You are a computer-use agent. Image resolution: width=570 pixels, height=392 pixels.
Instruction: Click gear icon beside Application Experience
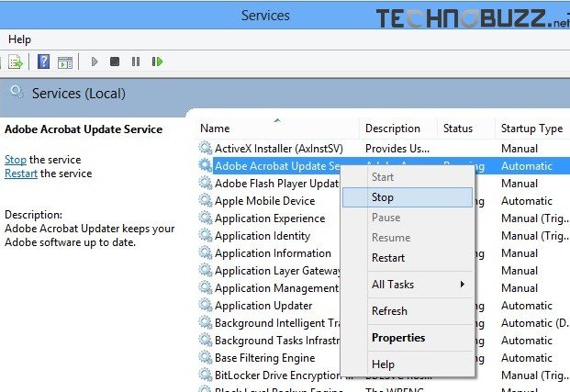tap(206, 218)
